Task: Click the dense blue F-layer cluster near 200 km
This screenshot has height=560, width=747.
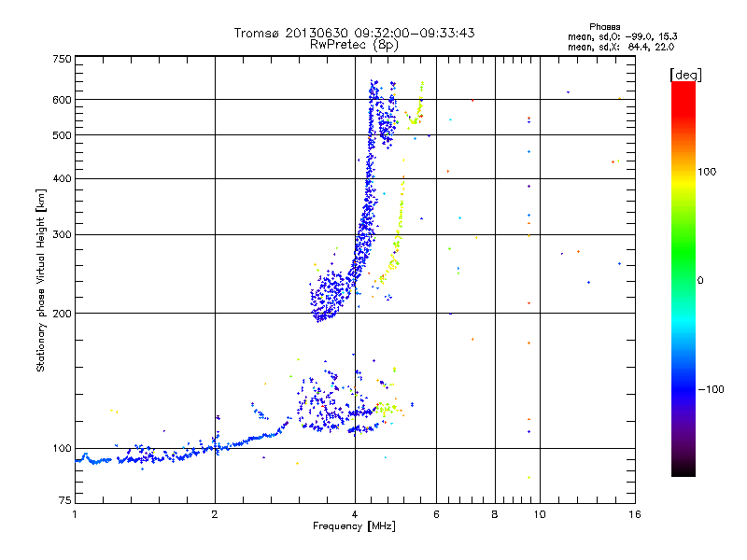Action: coord(329,295)
